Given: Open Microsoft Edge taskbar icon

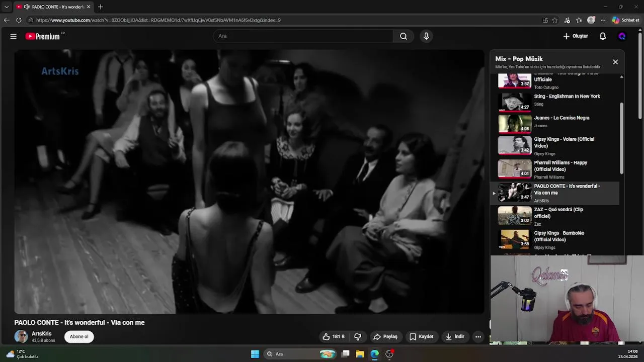Looking at the screenshot, I should [375, 354].
